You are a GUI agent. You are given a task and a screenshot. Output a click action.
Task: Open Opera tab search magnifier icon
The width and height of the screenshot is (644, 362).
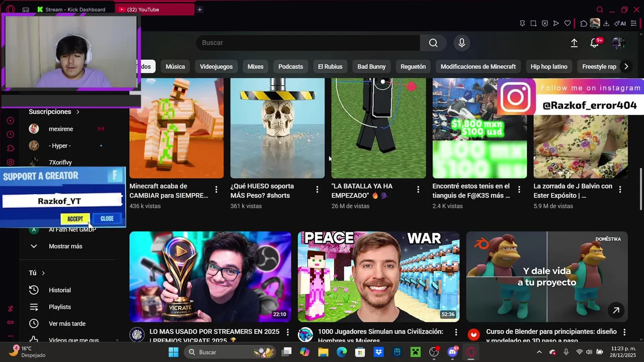[x=600, y=10]
